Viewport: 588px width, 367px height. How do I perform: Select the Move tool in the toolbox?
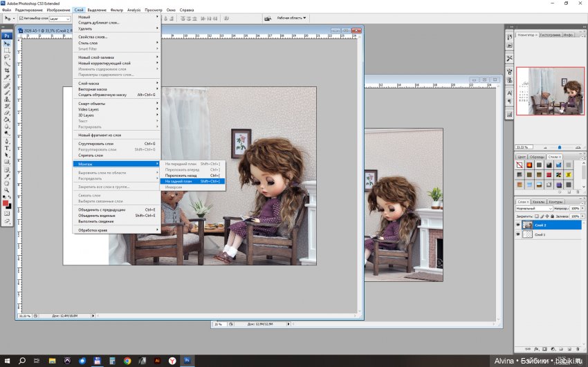pos(7,44)
